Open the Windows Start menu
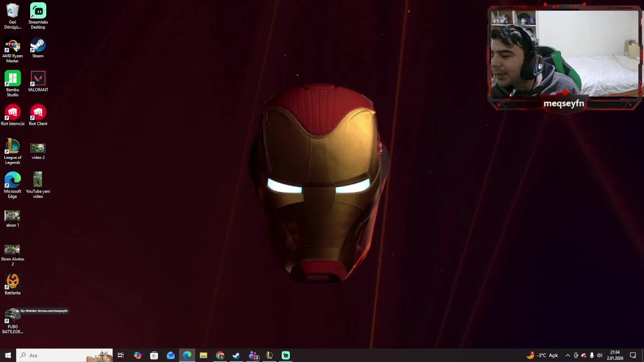Image resolution: width=644 pixels, height=362 pixels. click(8, 355)
